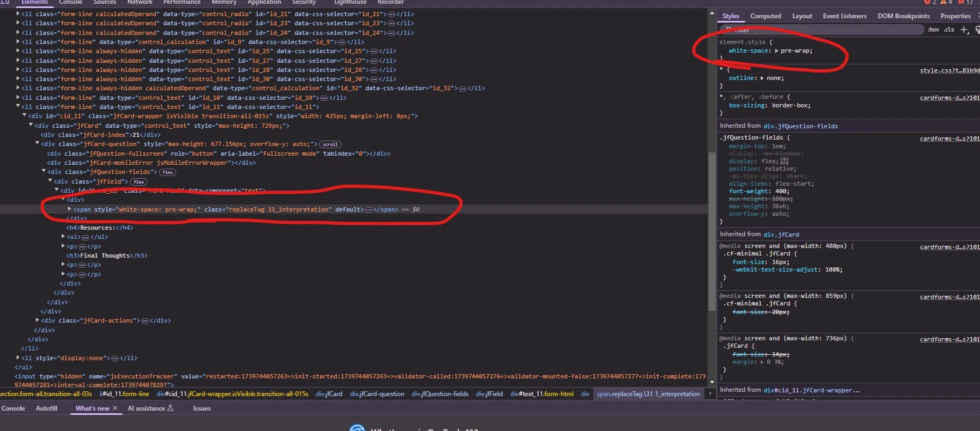Click ellipsis in the id_24 li row
Viewport: 980px width, 431px height.
tap(392, 33)
